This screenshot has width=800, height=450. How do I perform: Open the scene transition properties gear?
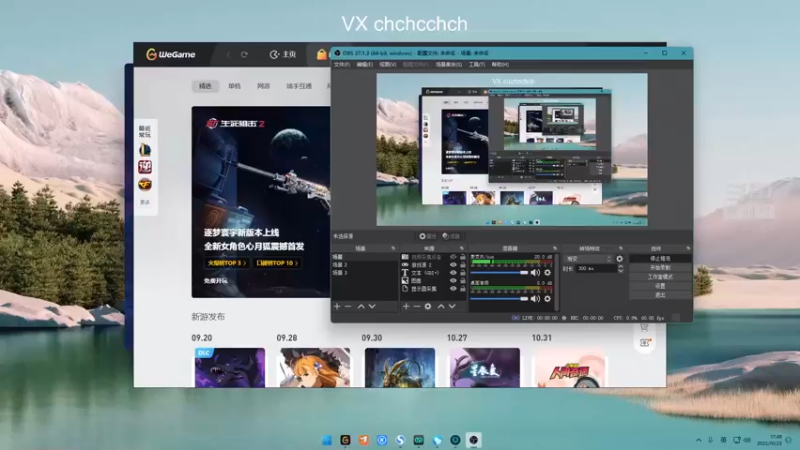pos(619,259)
